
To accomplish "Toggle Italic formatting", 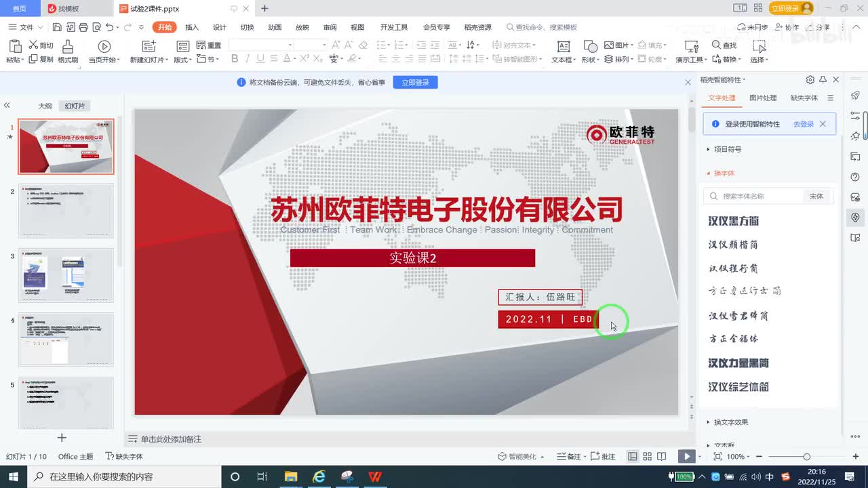I will [248, 59].
